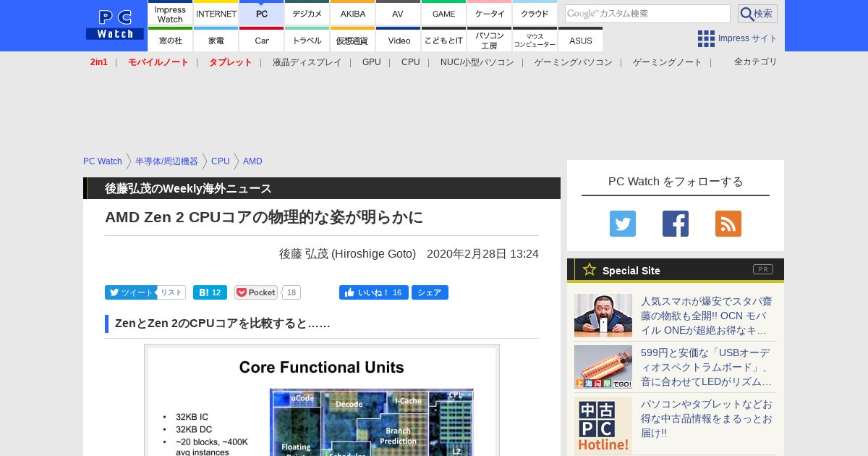This screenshot has height=456, width=868.
Task: Open 中古PC Hotline thumbnail
Action: [x=603, y=426]
